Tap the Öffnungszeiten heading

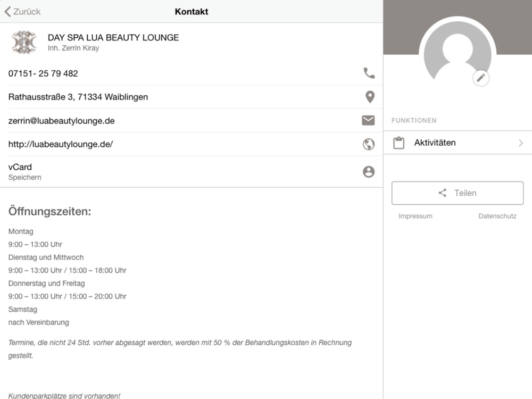[x=49, y=211]
